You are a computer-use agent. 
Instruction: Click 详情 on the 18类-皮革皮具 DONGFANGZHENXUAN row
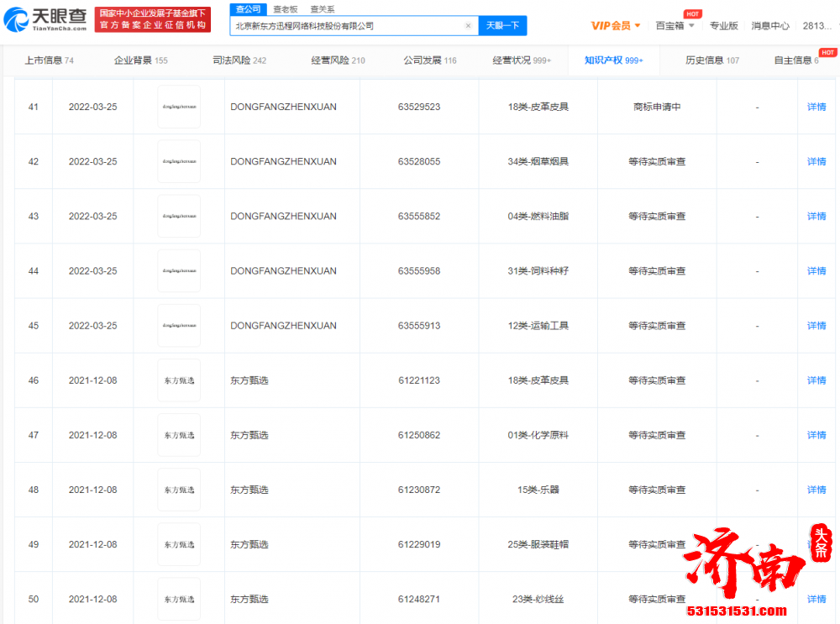coord(816,107)
